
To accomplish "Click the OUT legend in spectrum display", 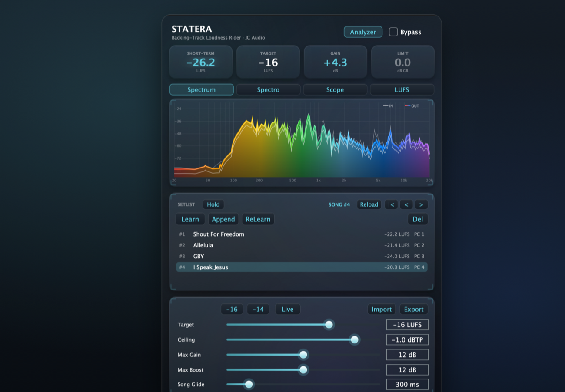I will 412,106.
